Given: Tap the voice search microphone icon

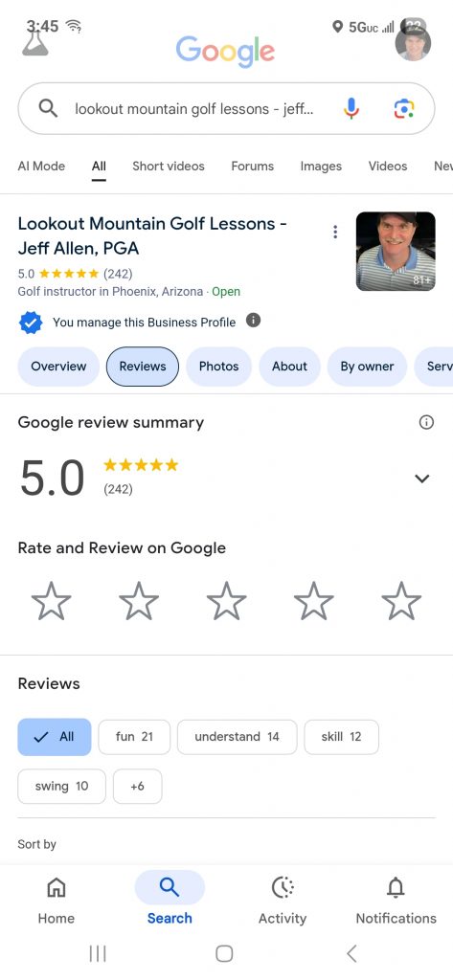Looking at the screenshot, I should pos(351,109).
